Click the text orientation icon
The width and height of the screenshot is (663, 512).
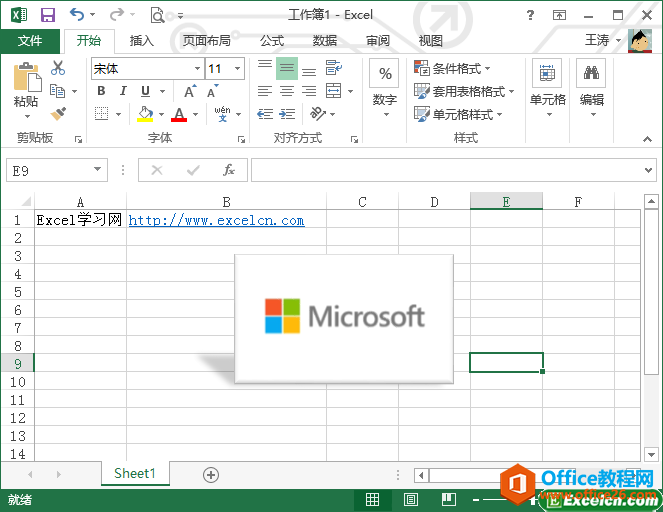(x=318, y=113)
